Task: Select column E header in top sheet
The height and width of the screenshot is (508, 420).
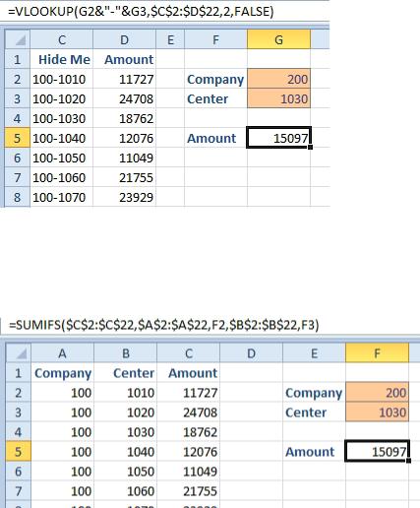Action: point(170,39)
